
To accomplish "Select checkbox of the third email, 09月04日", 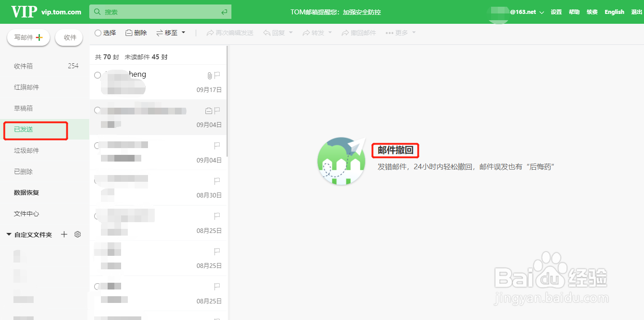I will pyautogui.click(x=97, y=145).
